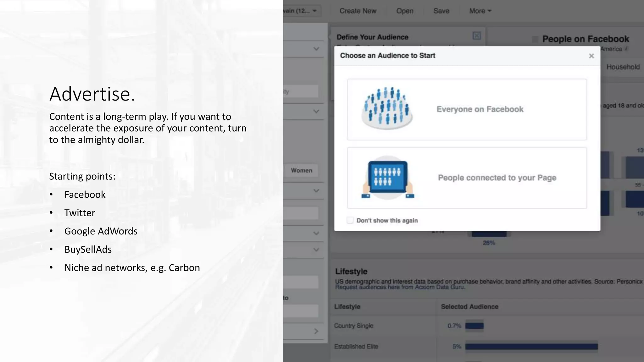Click the Everyone on Facebook crowd icon
644x362 pixels.
[387, 108]
